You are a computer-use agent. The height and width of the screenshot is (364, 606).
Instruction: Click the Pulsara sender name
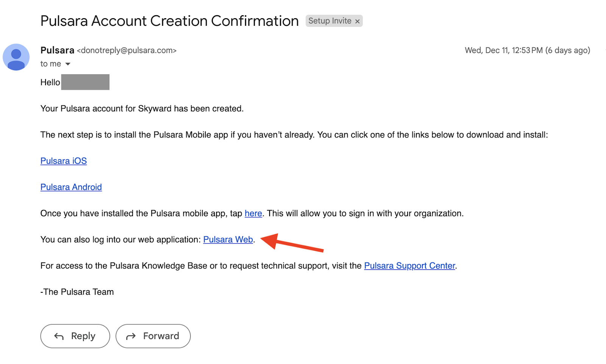(57, 50)
